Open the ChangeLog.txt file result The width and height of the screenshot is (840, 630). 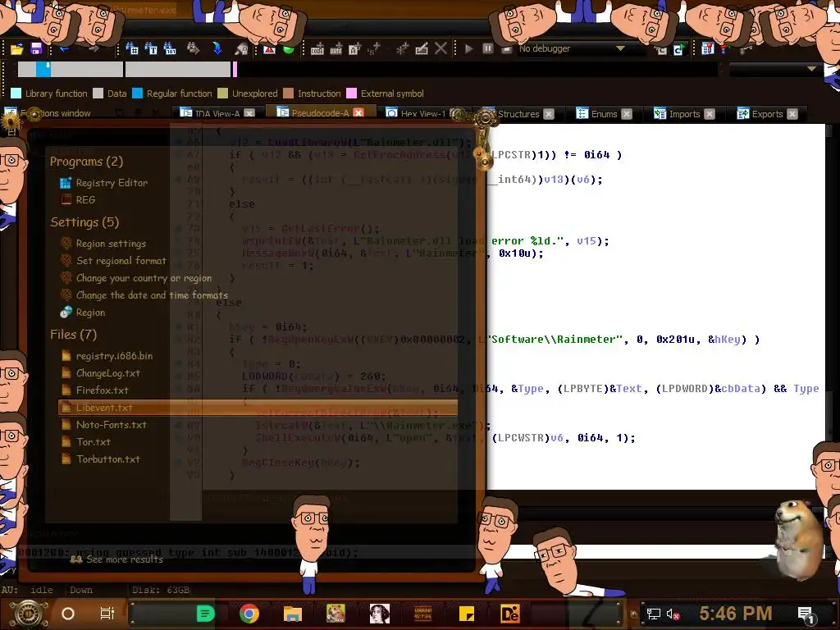(107, 373)
